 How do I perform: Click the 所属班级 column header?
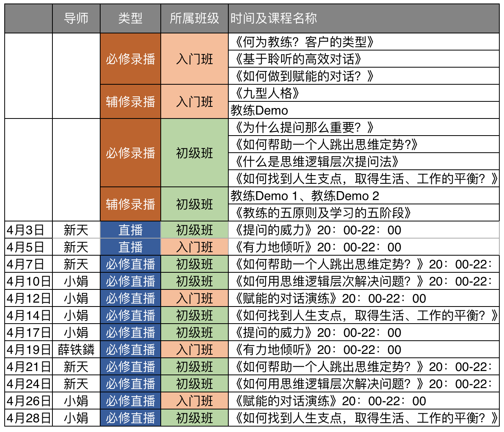pos(194,18)
